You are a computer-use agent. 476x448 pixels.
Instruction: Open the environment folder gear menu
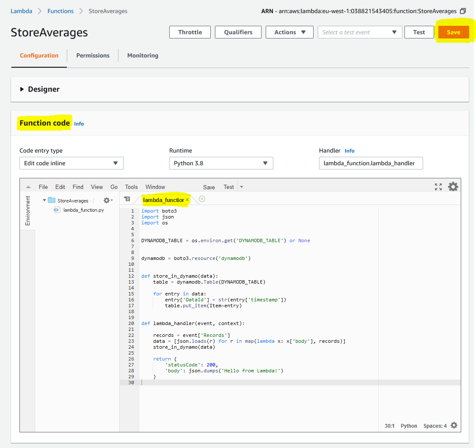[108, 200]
